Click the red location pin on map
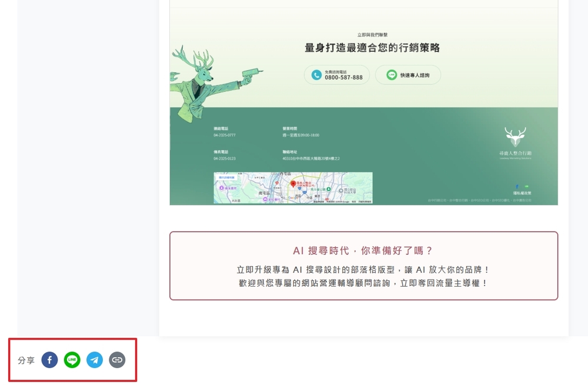Viewport: 588px width, 385px height. pyautogui.click(x=293, y=184)
